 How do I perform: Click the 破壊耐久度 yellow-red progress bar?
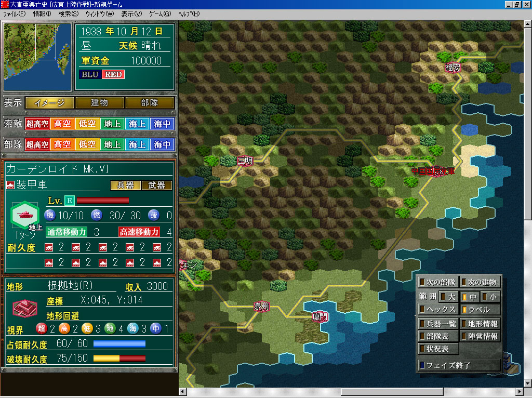119,359
